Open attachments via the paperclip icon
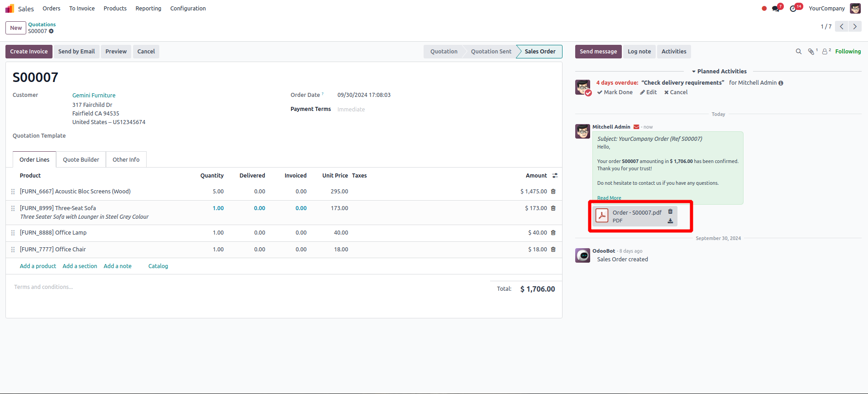This screenshot has height=394, width=868. (811, 52)
